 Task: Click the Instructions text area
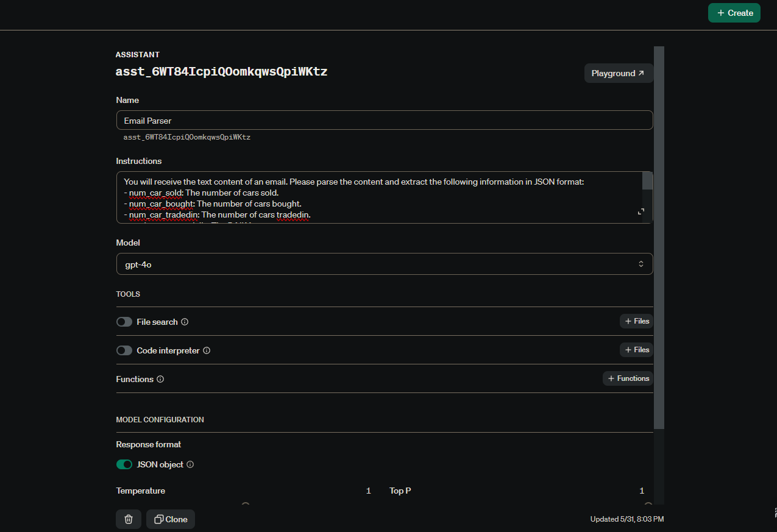tap(380, 197)
